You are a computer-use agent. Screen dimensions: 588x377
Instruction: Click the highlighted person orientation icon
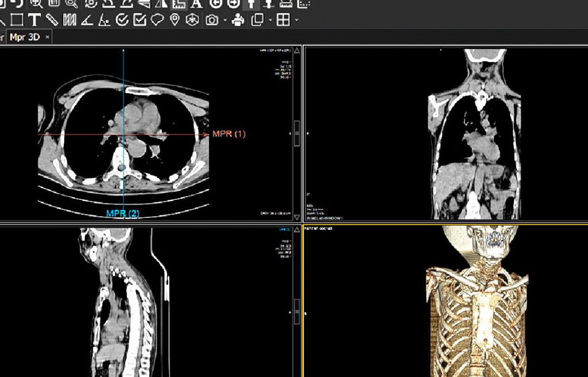point(252,4)
